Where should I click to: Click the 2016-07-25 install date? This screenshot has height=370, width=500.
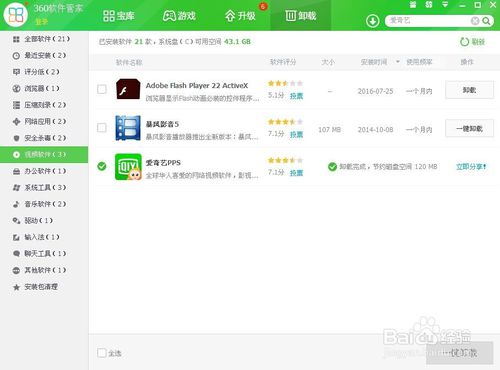point(375,91)
